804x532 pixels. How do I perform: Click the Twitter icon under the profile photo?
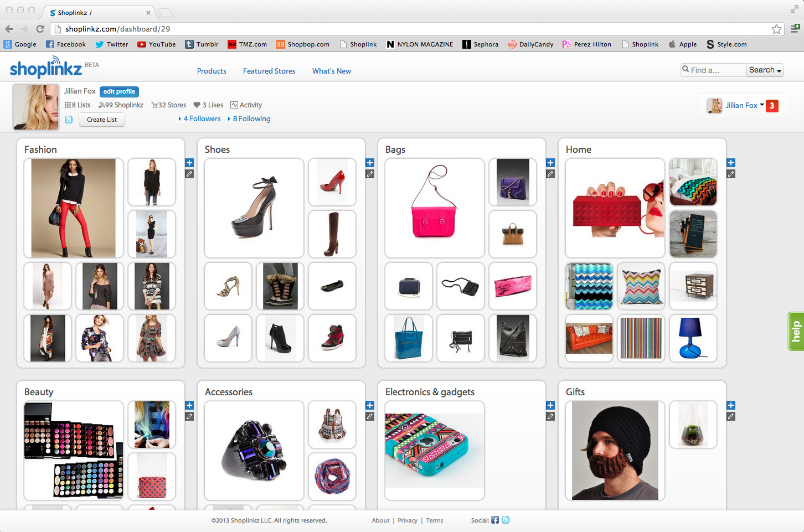pyautogui.click(x=68, y=119)
